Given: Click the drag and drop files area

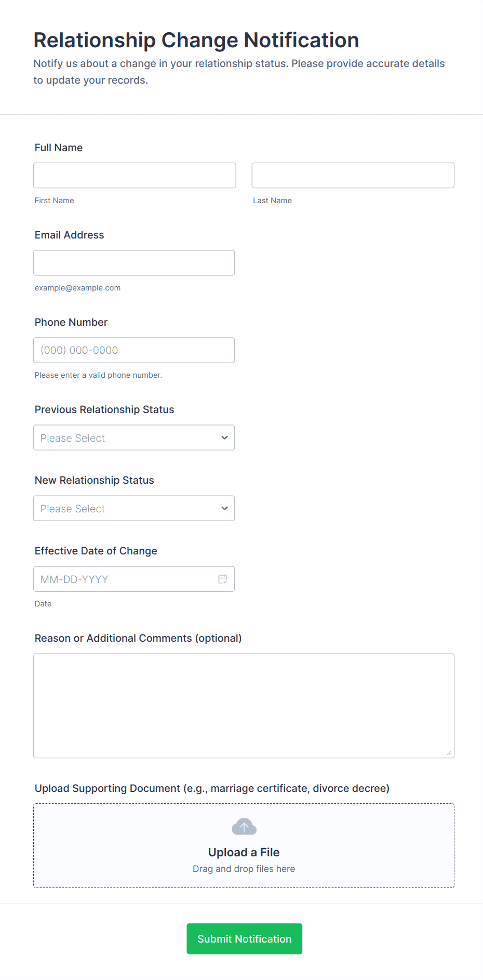Looking at the screenshot, I should coord(244,869).
